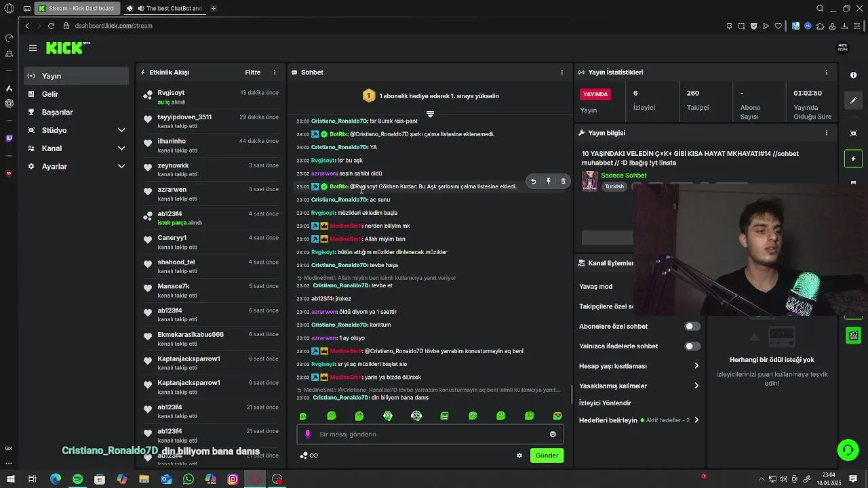Viewport: 868px width, 488px height.
Task: Click the info icon in right sidebar
Action: tap(854, 75)
